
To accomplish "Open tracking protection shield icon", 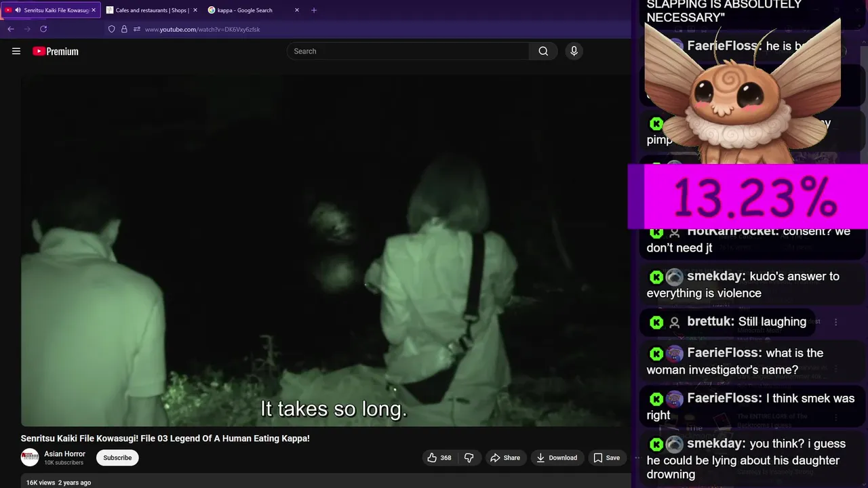I will 112,29.
